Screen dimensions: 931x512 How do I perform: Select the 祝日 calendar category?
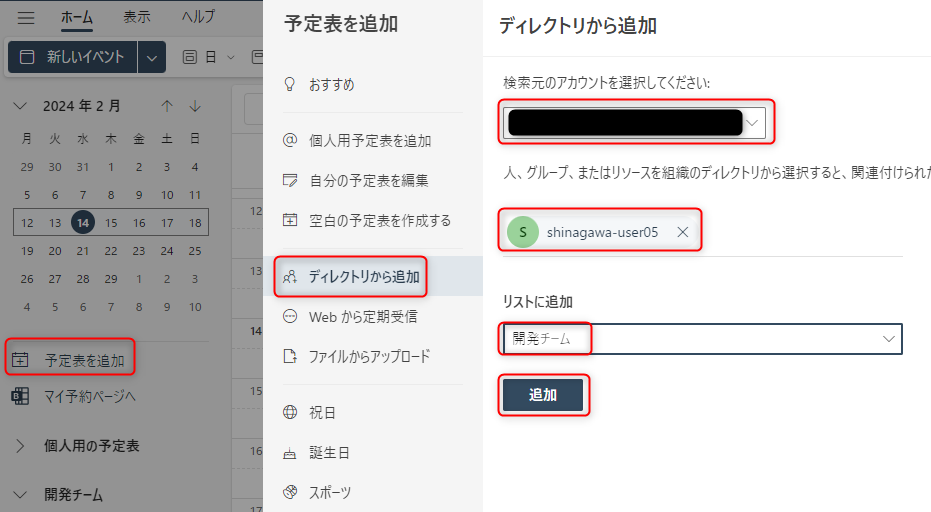323,412
